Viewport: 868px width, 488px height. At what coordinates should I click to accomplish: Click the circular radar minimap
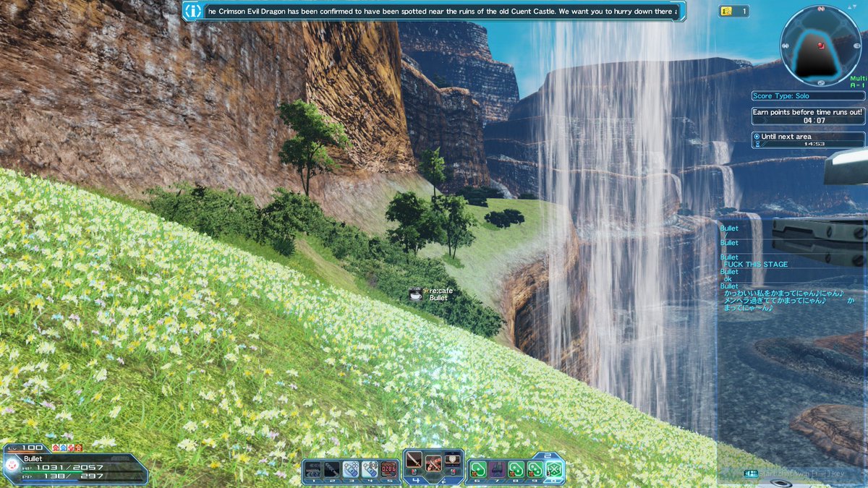[821, 46]
